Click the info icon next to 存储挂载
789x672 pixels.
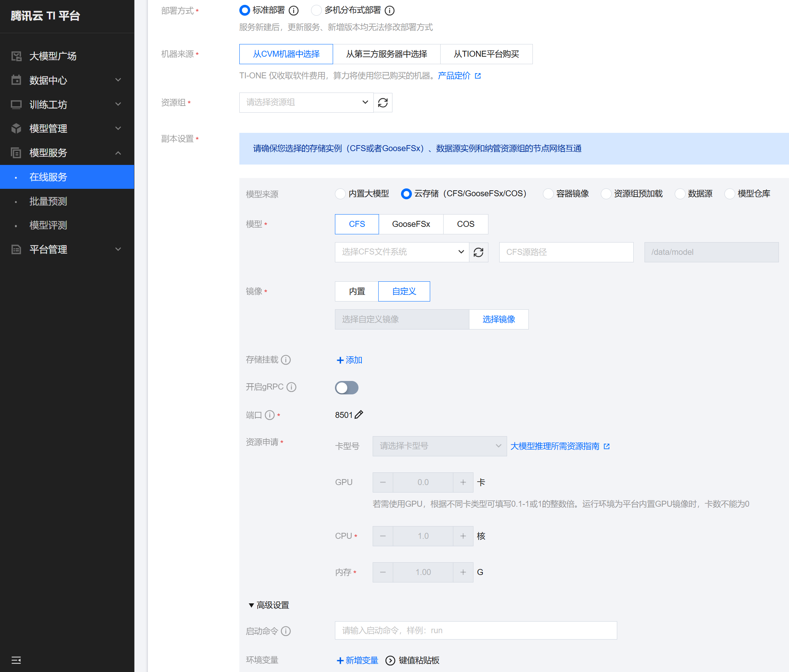286,360
